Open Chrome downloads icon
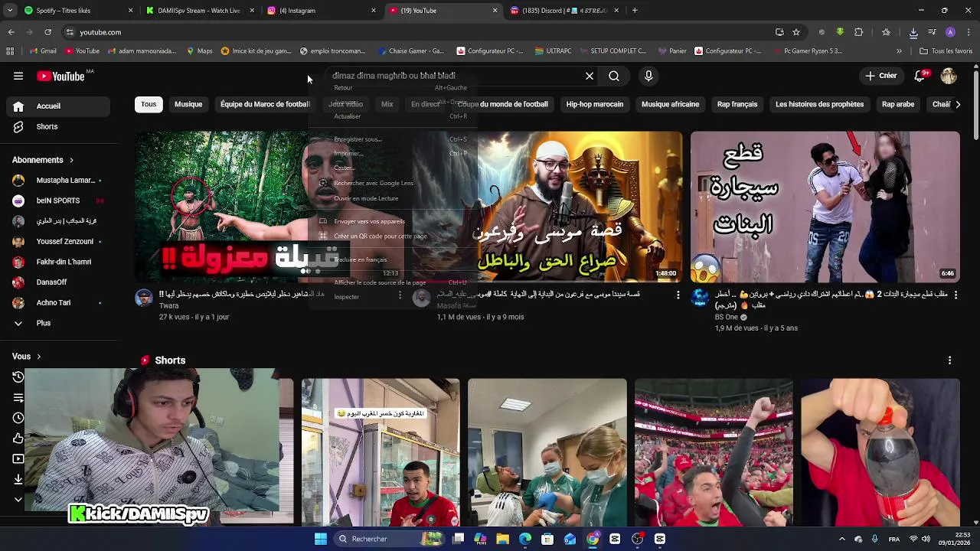 tap(913, 32)
